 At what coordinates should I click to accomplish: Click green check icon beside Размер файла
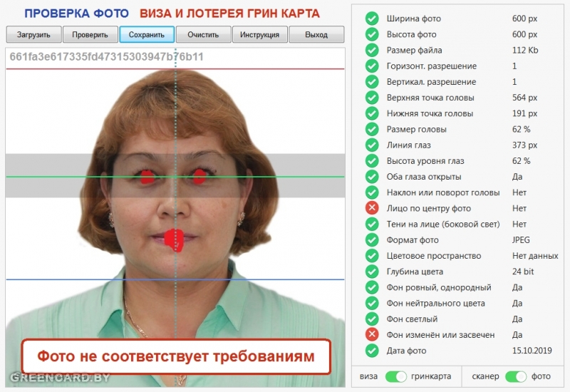click(372, 50)
